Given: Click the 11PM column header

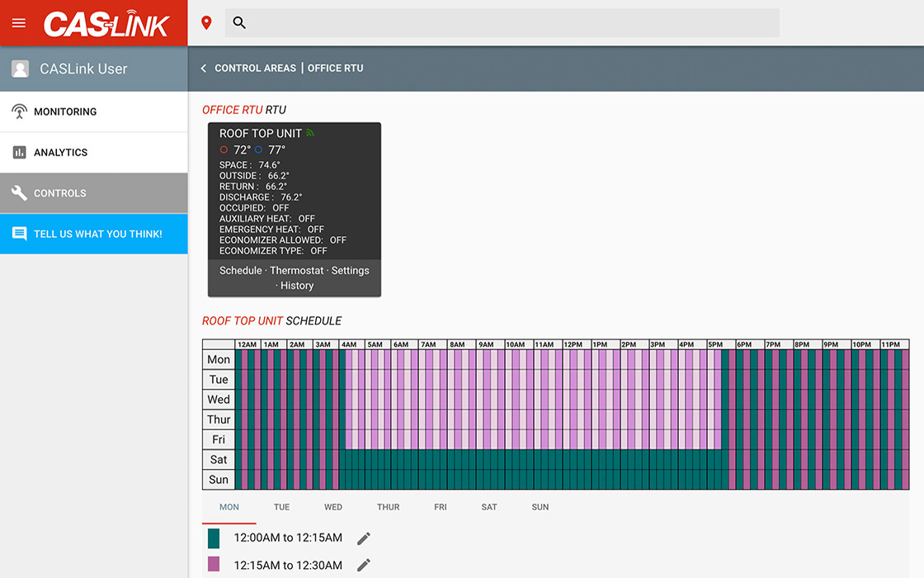Looking at the screenshot, I should [894, 344].
